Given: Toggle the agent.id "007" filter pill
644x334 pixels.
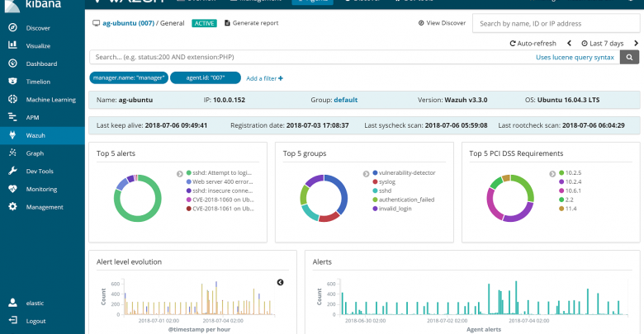Looking at the screenshot, I should point(206,78).
